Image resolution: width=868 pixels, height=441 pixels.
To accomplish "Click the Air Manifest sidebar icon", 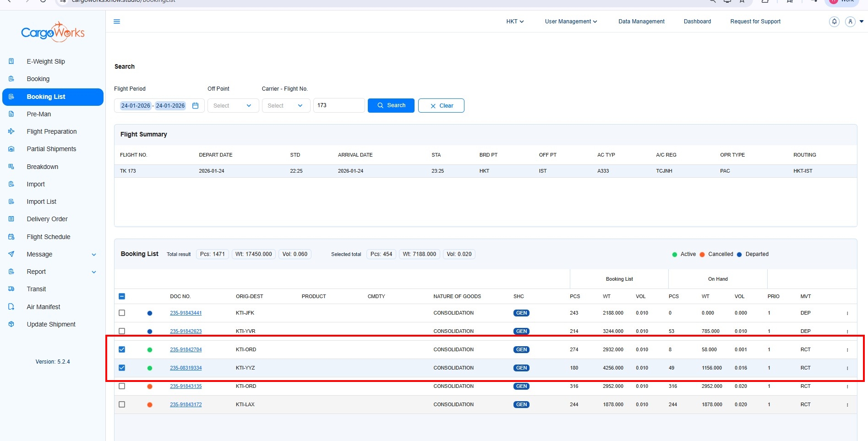I will (11, 307).
